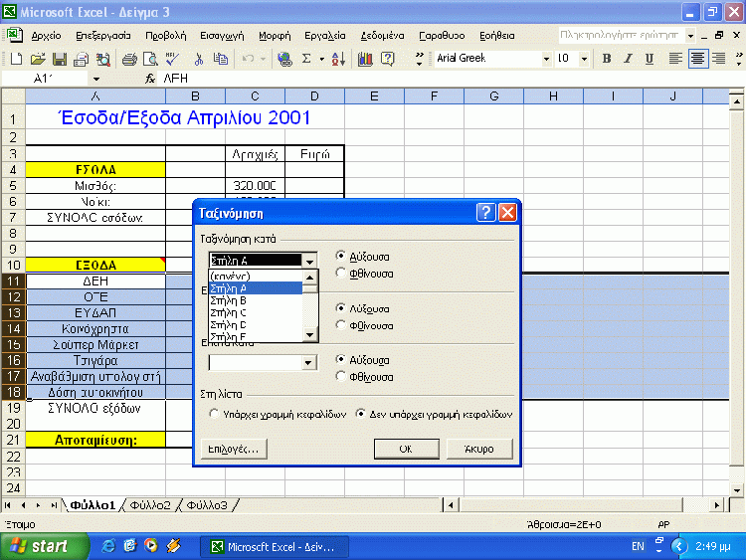Click the Cut scissors icon

click(x=198, y=59)
